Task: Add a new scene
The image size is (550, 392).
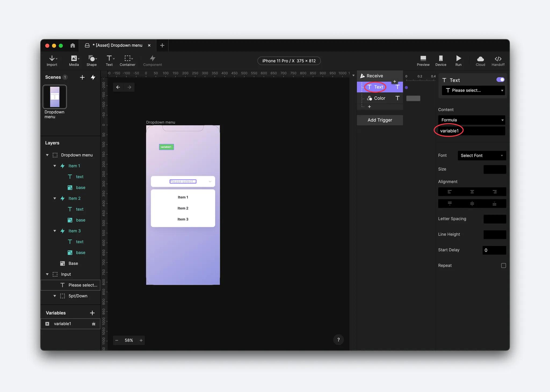Action: click(82, 77)
